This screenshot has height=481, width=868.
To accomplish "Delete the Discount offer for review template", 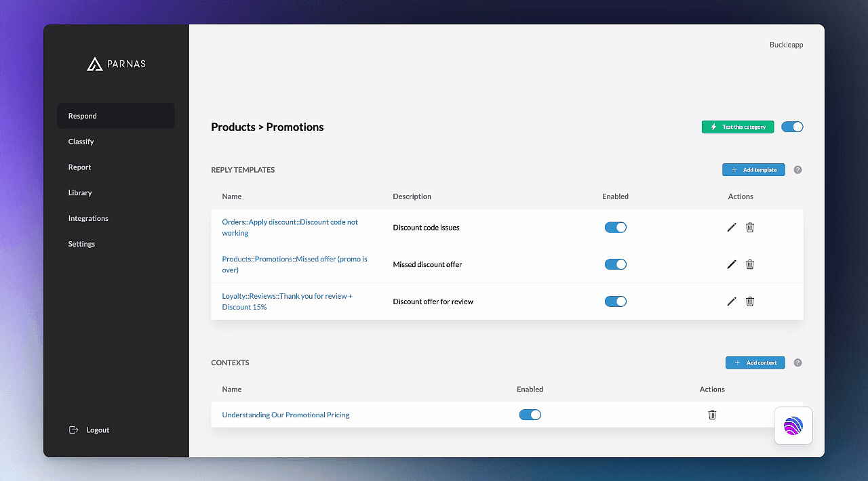I will click(x=749, y=301).
